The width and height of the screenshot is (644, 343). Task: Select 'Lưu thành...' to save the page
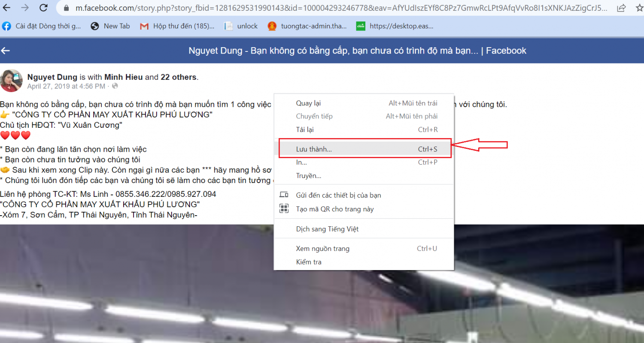(364, 149)
